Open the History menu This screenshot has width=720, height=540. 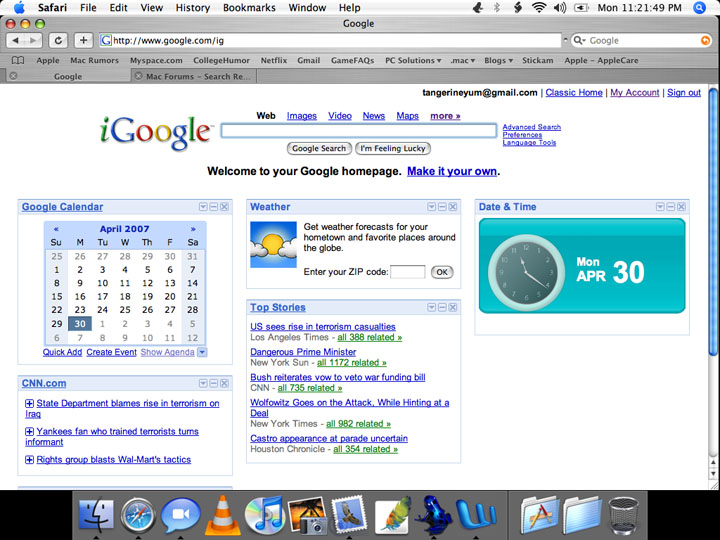click(x=193, y=8)
